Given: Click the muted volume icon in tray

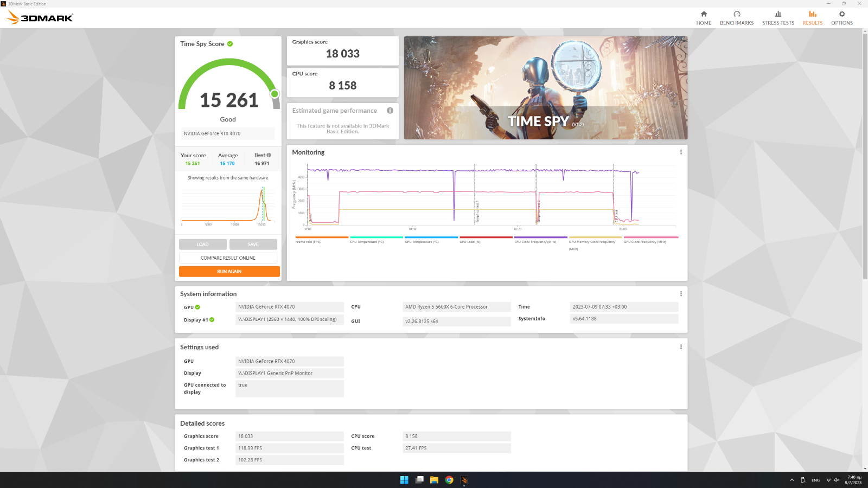Looking at the screenshot, I should click(x=837, y=480).
